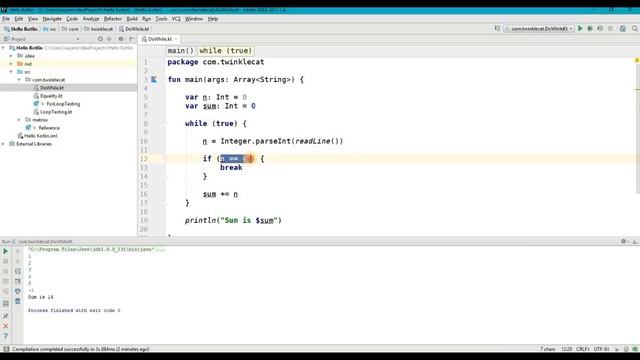Click the Run panel exit icon
This screenshot has width=640, height=360.
pyautogui.click(x=6, y=291)
